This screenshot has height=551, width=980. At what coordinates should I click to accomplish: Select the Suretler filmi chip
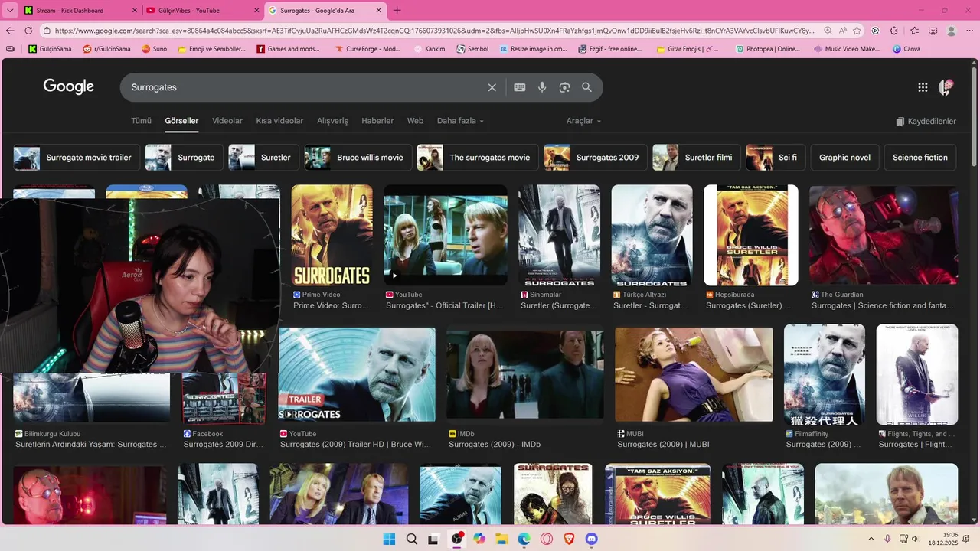pos(696,158)
